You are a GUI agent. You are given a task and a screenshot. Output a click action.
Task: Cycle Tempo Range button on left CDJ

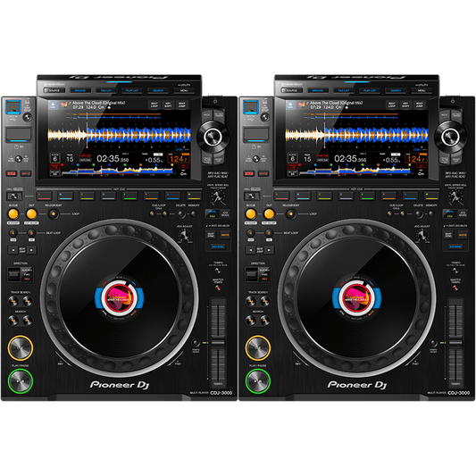[218, 271]
